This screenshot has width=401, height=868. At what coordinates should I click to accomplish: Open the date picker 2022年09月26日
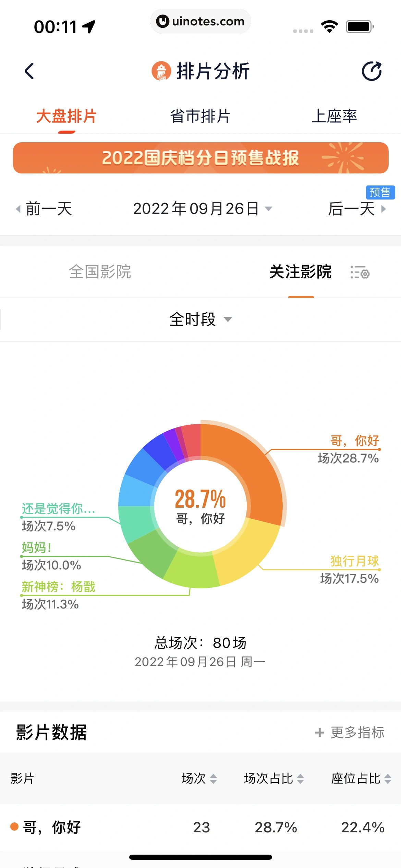[202, 209]
